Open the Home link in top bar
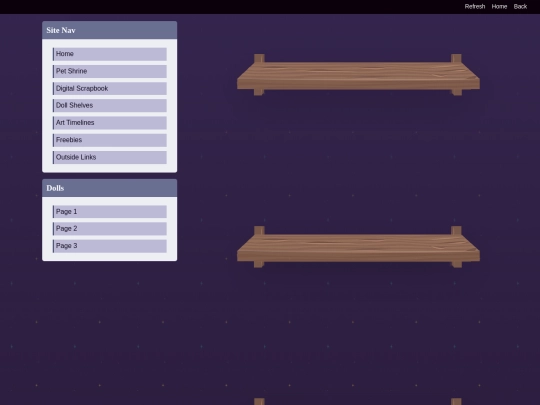This screenshot has width=540, height=405. [x=499, y=7]
